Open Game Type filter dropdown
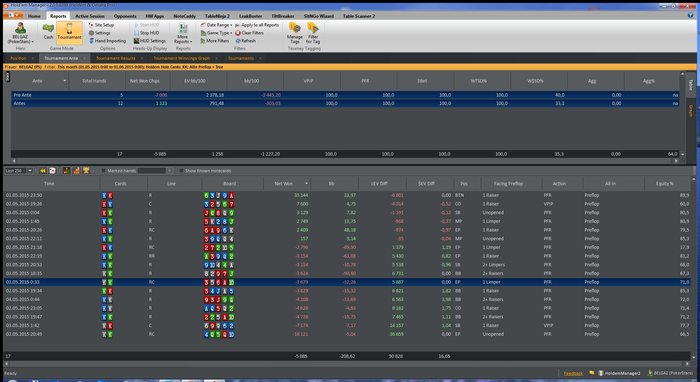700x382 pixels. coord(216,33)
